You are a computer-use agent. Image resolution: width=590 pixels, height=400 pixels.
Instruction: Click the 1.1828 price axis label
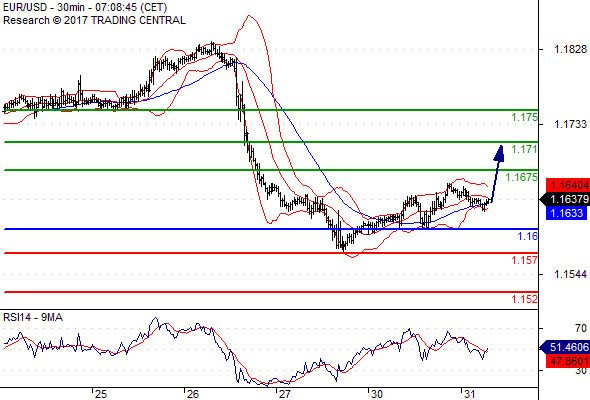click(570, 49)
